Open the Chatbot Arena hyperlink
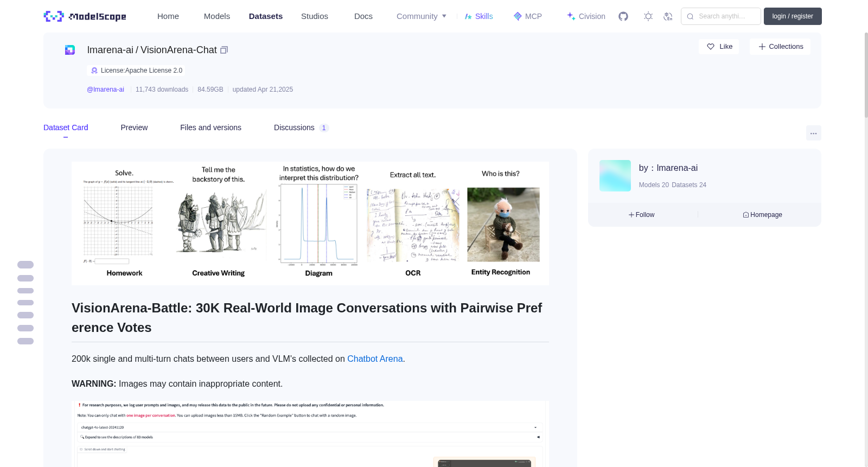 point(375,359)
